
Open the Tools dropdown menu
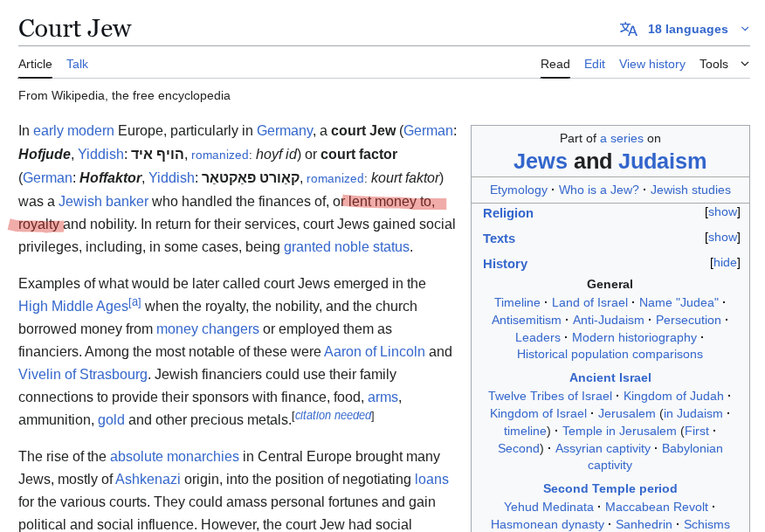[724, 64]
